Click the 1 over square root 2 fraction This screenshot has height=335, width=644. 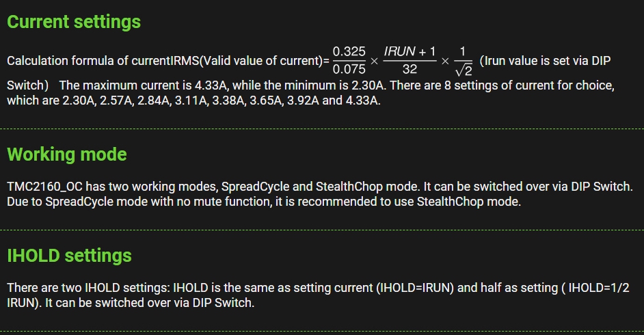462,62
